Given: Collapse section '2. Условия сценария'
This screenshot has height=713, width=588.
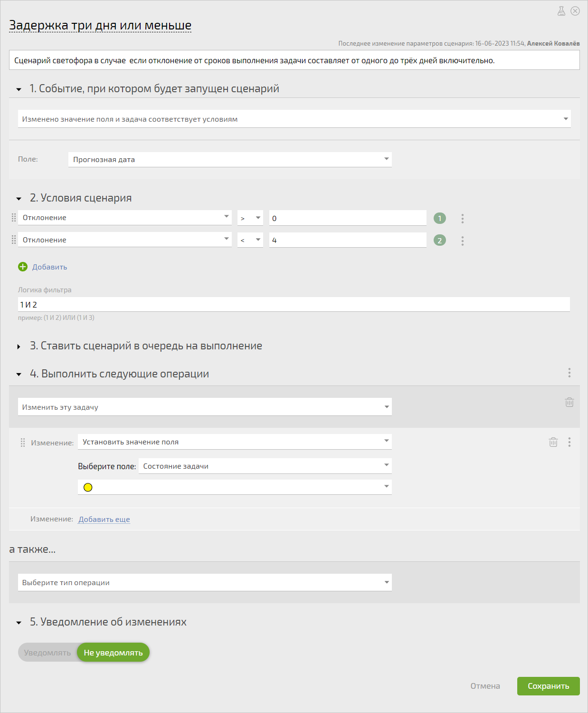Looking at the screenshot, I should click(x=19, y=199).
